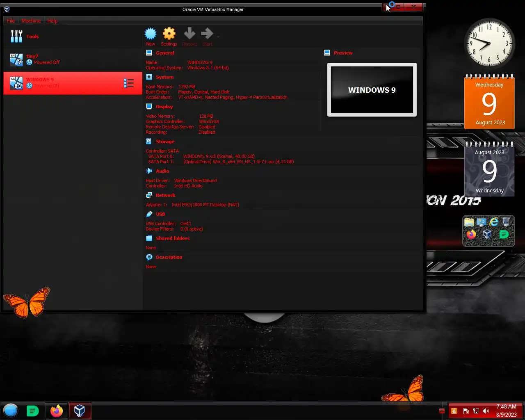Screen dimensions: 525x420
Task: Click the Preview section monitor icon
Action: tap(327, 53)
